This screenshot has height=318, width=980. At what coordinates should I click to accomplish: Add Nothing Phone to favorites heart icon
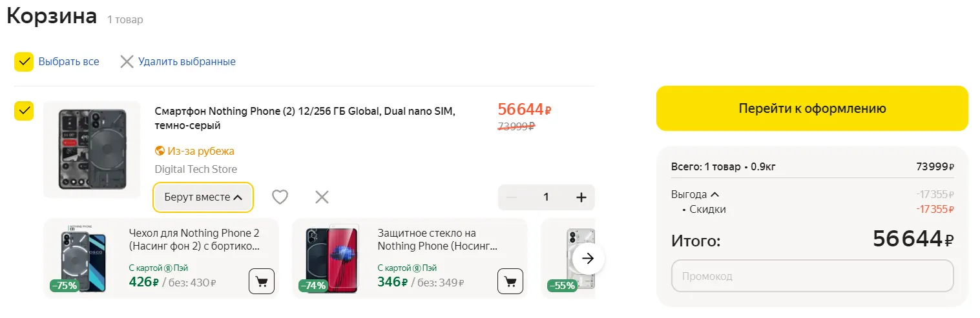[x=280, y=197]
